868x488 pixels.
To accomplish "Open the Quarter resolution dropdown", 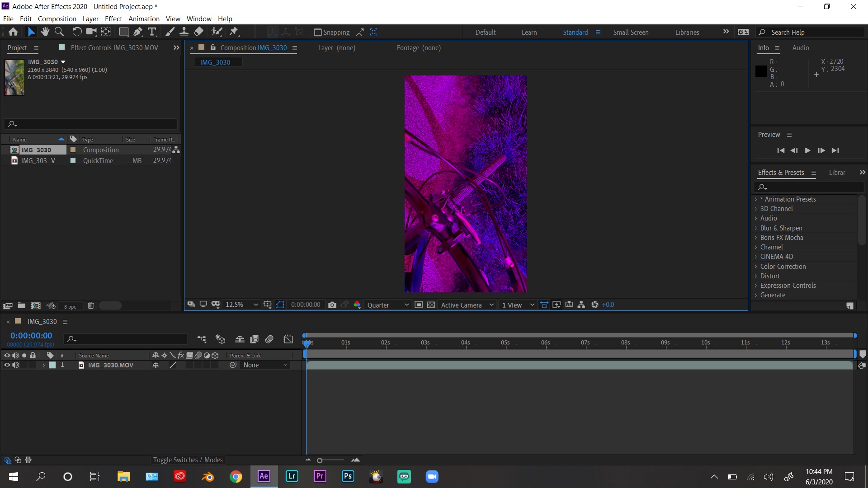I will (387, 305).
